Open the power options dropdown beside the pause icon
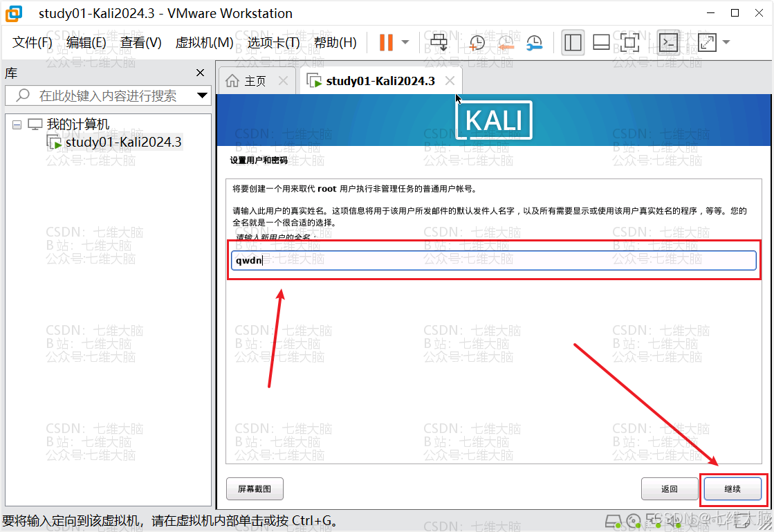 pyautogui.click(x=405, y=42)
